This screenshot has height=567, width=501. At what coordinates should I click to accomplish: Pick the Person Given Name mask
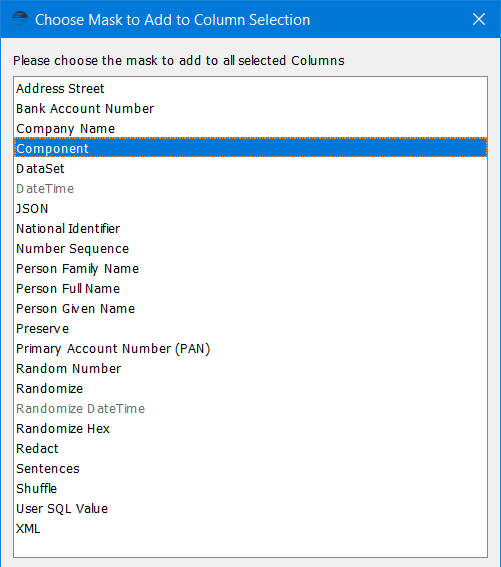tap(250, 308)
